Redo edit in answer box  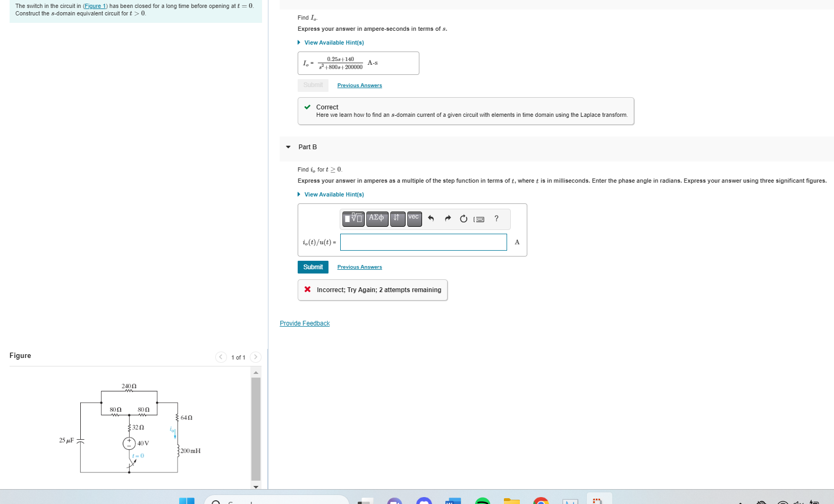point(448,219)
